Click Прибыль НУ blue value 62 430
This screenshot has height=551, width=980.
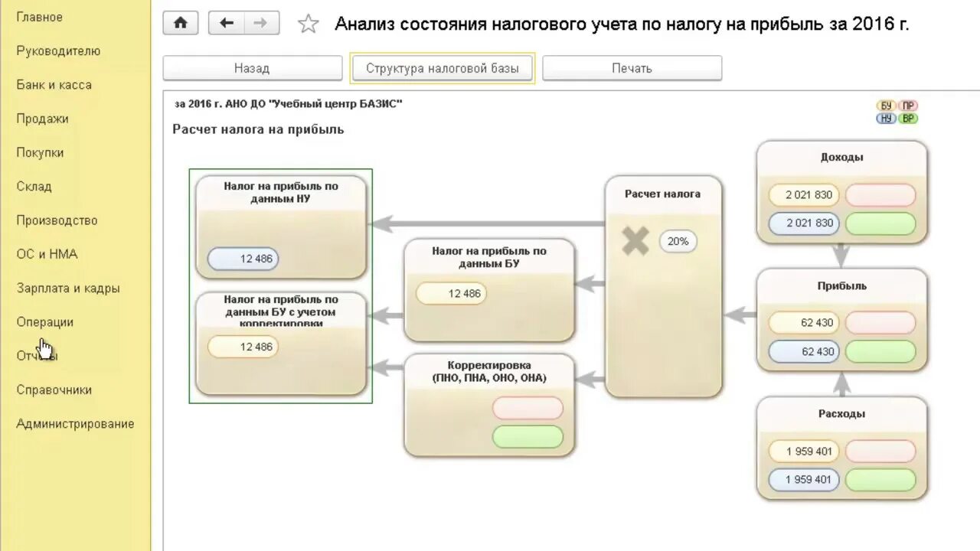pyautogui.click(x=804, y=352)
